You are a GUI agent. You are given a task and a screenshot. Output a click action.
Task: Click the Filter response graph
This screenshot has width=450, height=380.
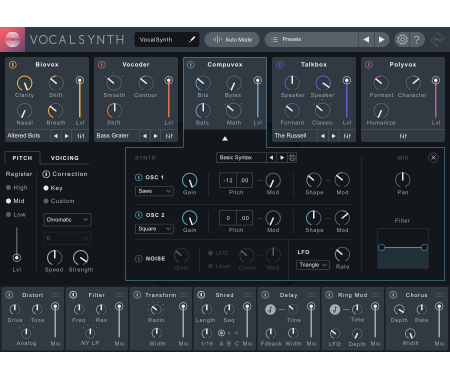point(403,248)
